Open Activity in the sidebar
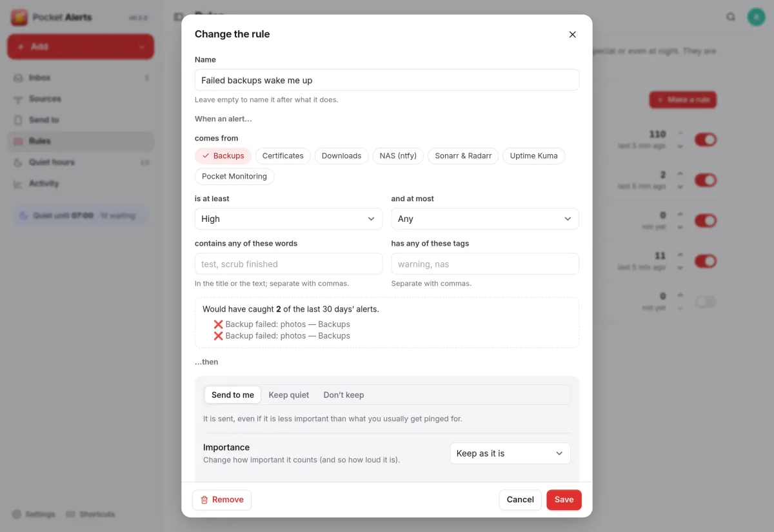This screenshot has height=532, width=774. pos(81,184)
